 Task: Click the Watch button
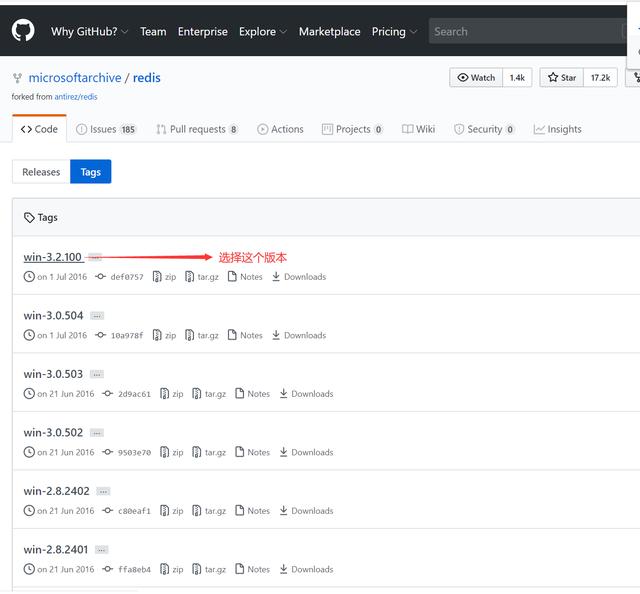pyautogui.click(x=476, y=78)
